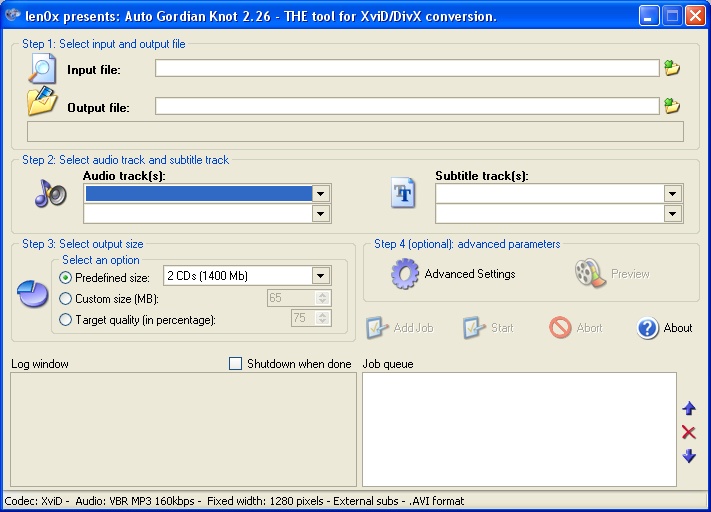This screenshot has width=711, height=512.
Task: Click the target quality field showing 75
Action: tap(303, 318)
